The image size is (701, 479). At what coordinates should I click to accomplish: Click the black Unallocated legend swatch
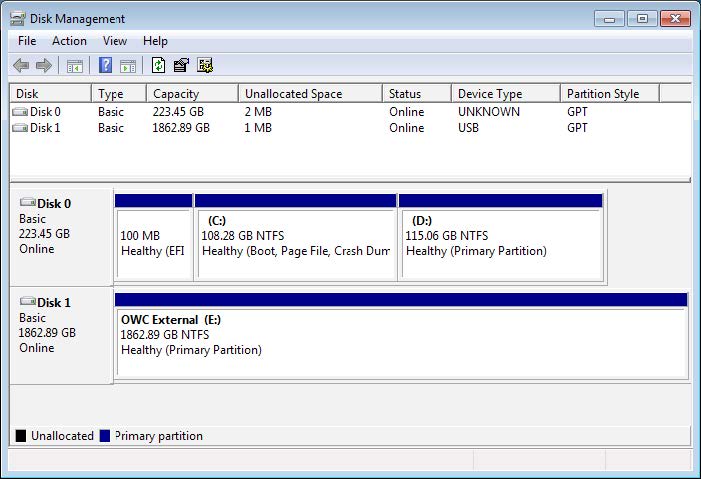pyautogui.click(x=21, y=436)
